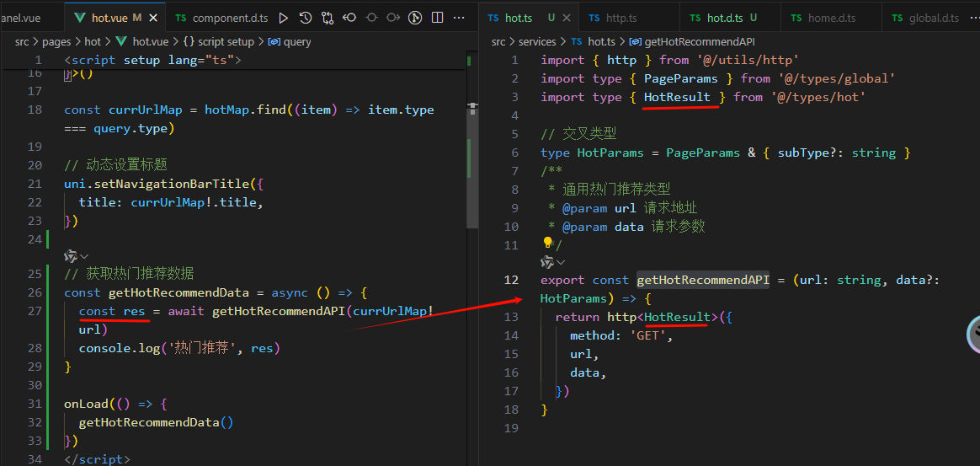
Task: Expand chevron beside code lens icon in hot.vue
Action: coord(84,256)
